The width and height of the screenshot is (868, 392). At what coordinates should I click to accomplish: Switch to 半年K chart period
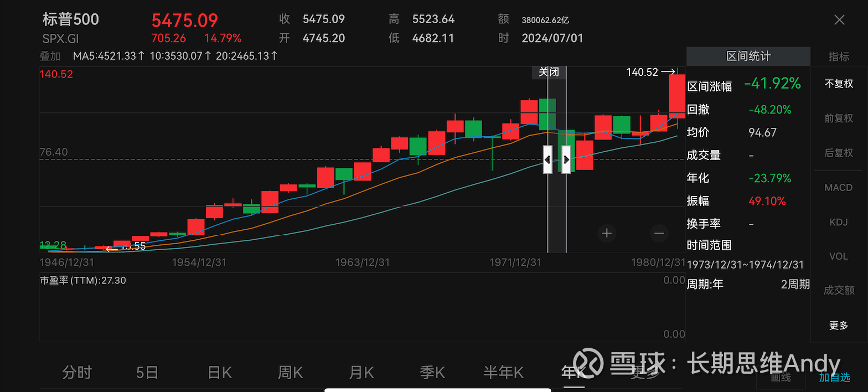point(503,372)
